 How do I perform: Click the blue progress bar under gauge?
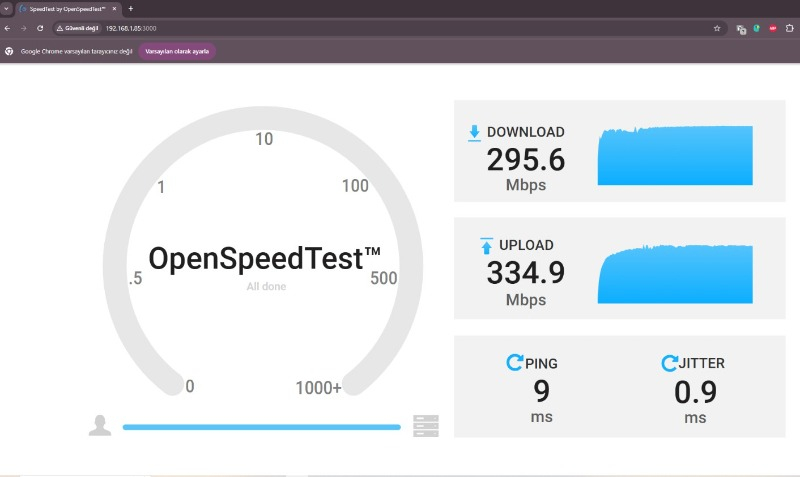click(262, 427)
